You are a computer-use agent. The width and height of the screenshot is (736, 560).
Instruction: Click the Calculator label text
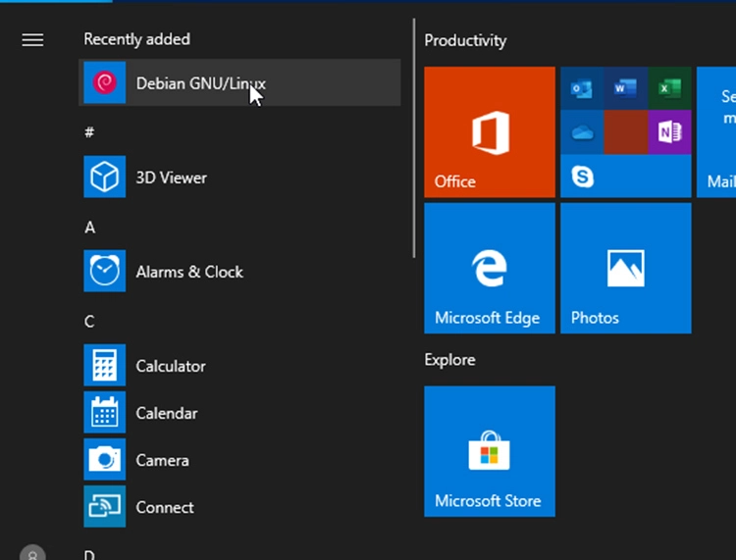click(171, 366)
